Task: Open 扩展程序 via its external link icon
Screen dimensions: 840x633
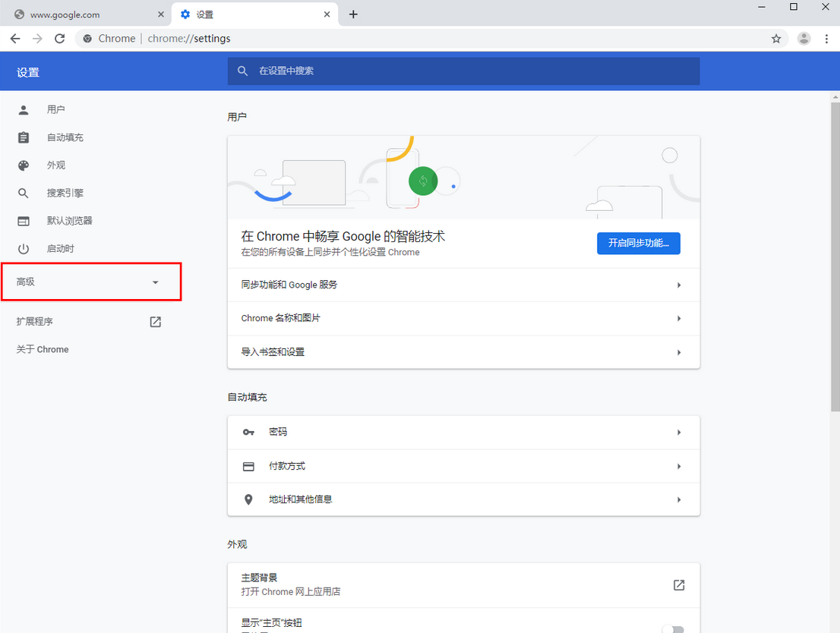Action: click(x=154, y=321)
